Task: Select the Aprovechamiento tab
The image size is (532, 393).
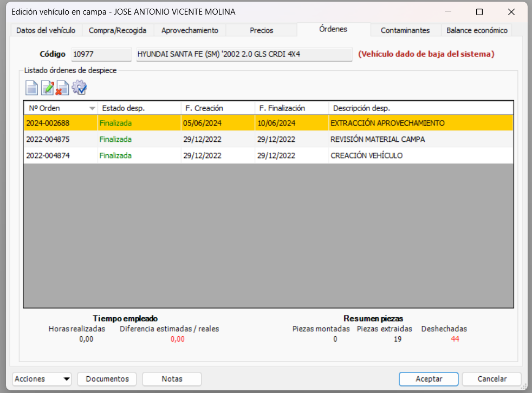Action: click(189, 30)
